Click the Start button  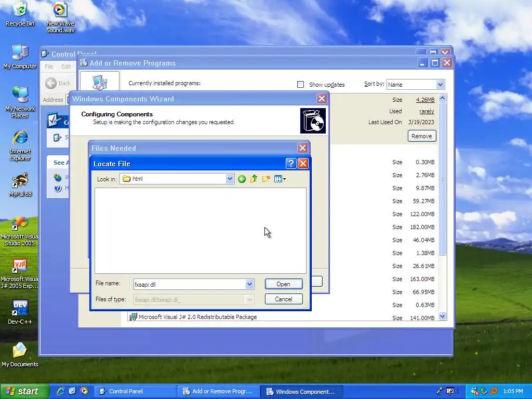[x=24, y=391]
